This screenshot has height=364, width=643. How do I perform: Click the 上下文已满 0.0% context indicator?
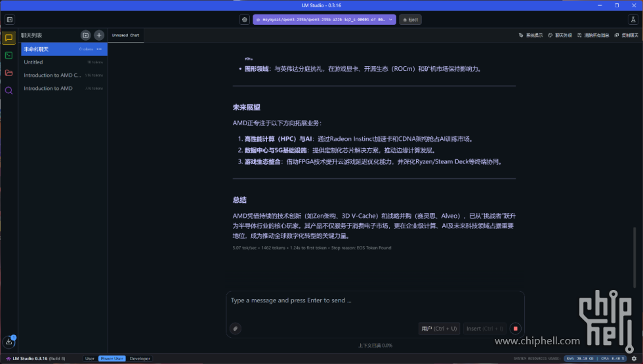click(x=375, y=346)
